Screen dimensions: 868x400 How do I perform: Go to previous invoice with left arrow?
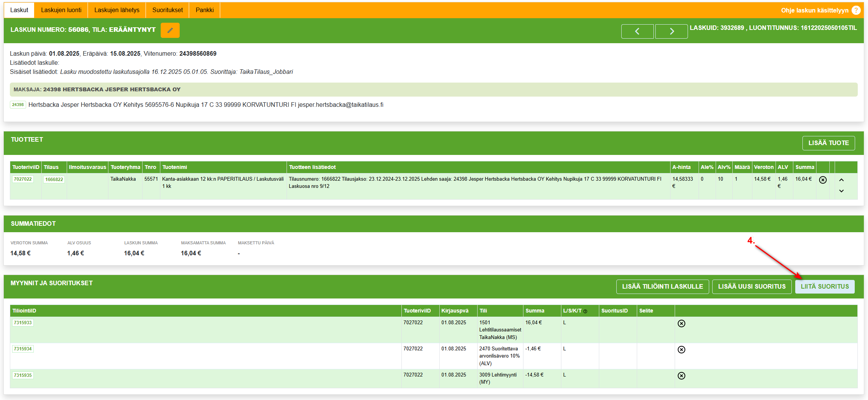point(637,31)
